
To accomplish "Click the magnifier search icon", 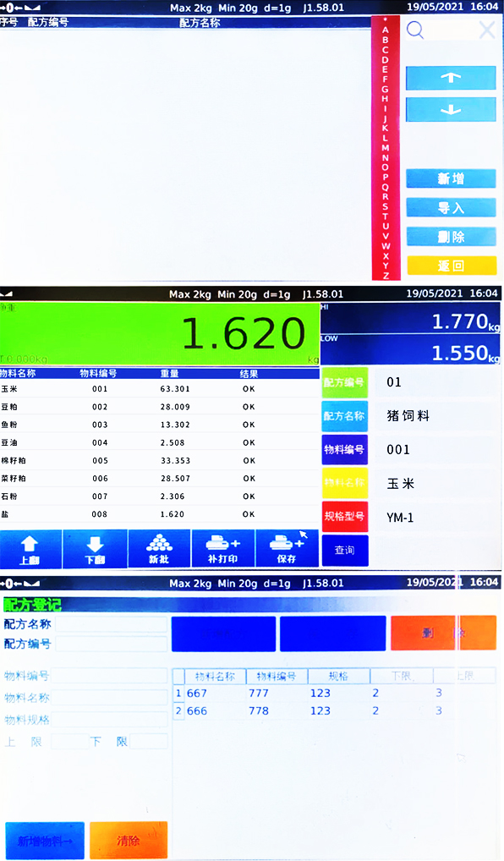I will point(415,30).
